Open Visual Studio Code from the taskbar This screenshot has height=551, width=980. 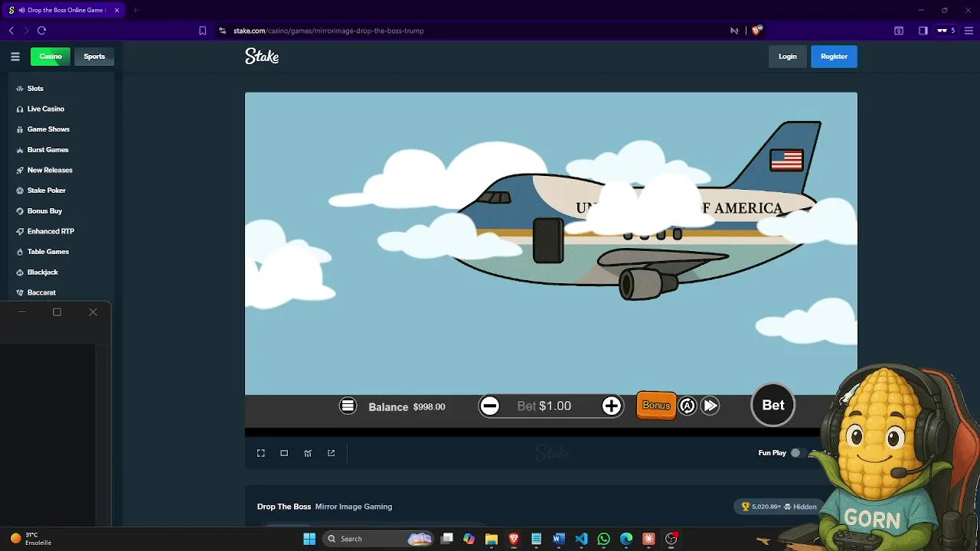(581, 539)
